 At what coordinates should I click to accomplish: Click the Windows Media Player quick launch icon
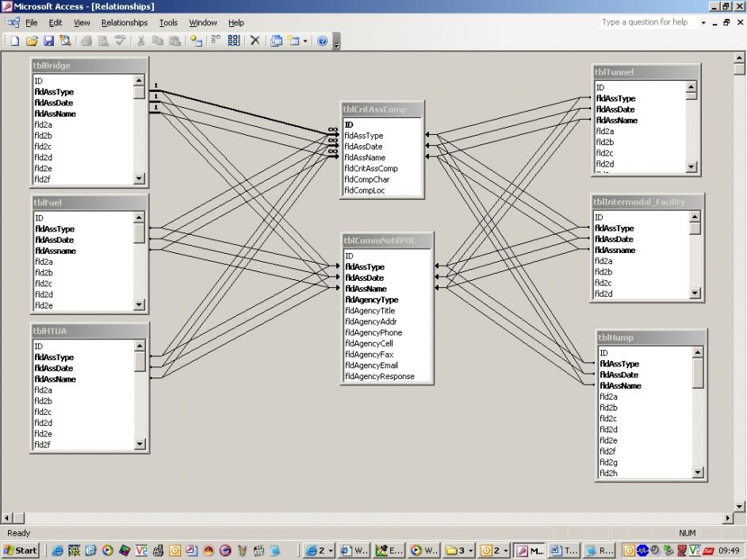pos(108,550)
